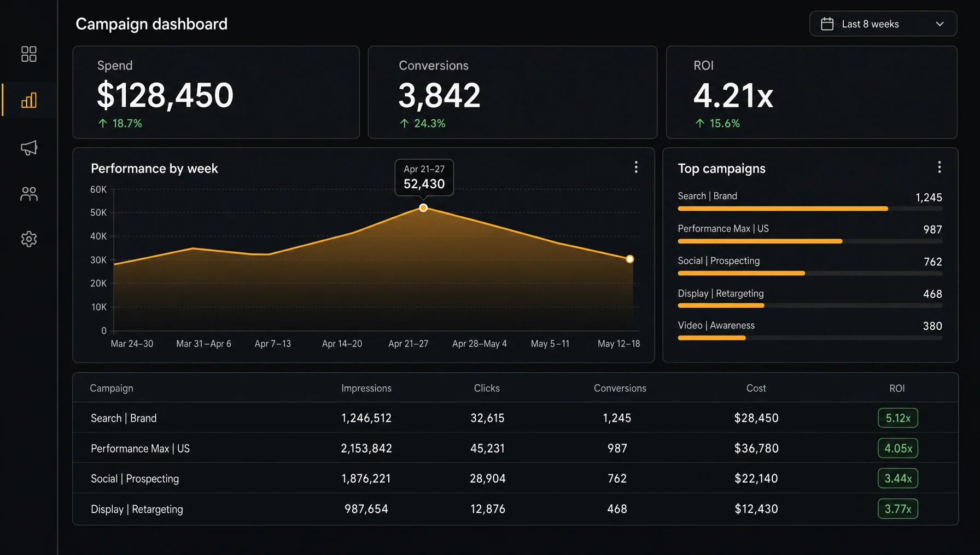Sort by the Cost column header
The height and width of the screenshot is (555, 980).
coord(756,388)
